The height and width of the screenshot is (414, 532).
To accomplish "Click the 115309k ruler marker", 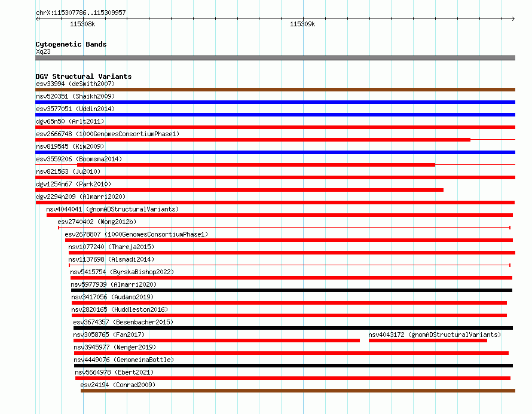I will [x=302, y=24].
